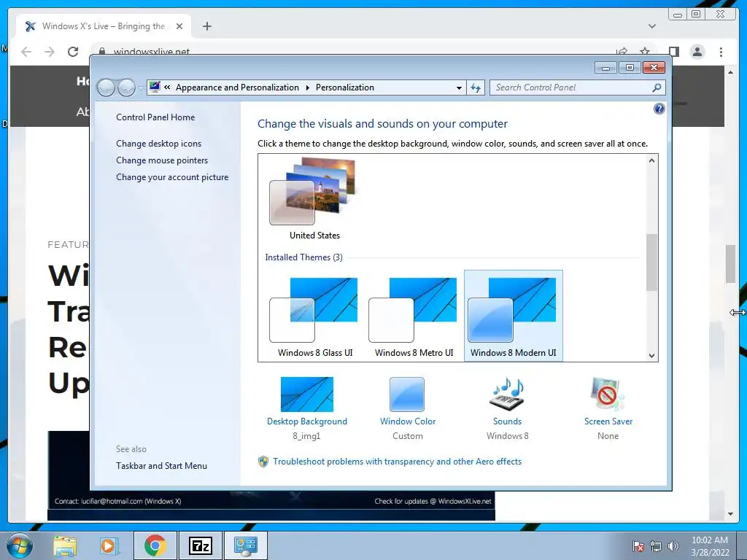Open the Desktop Background icon
The image size is (747, 560).
click(x=307, y=394)
